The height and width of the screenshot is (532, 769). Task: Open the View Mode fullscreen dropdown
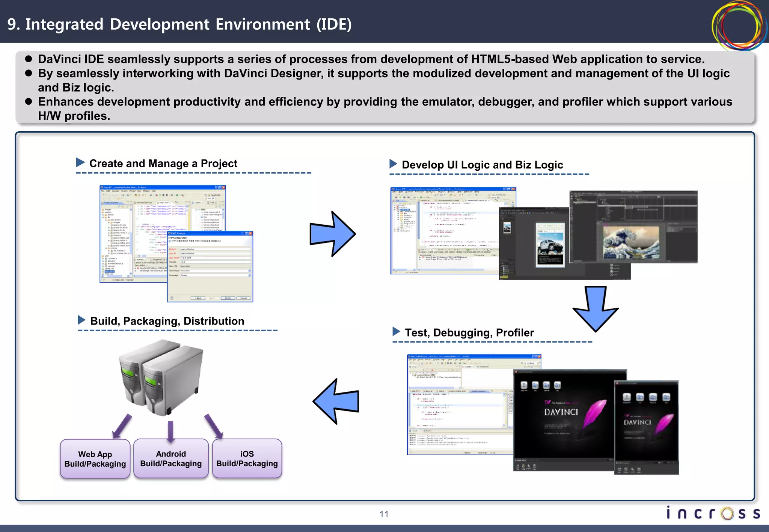coord(249,271)
